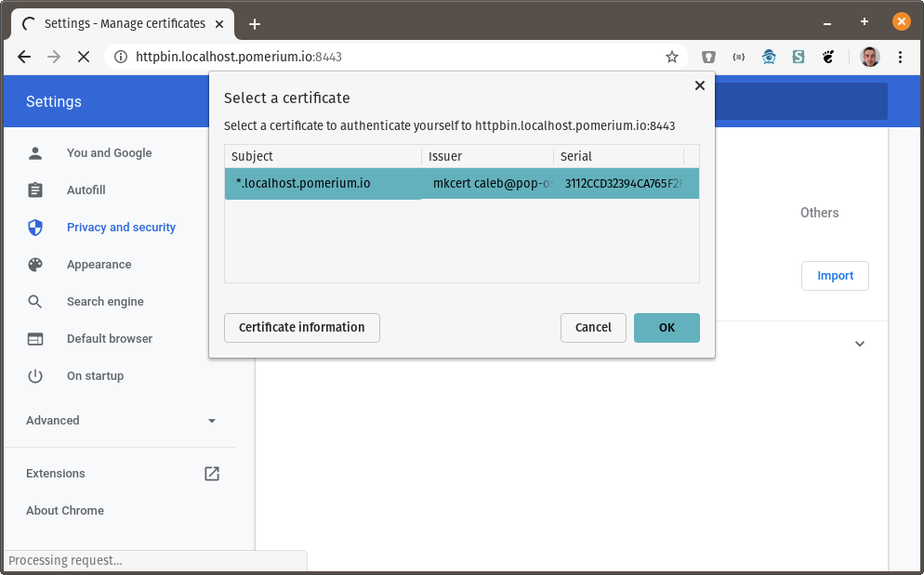Cancel the certificate selection

tap(593, 328)
